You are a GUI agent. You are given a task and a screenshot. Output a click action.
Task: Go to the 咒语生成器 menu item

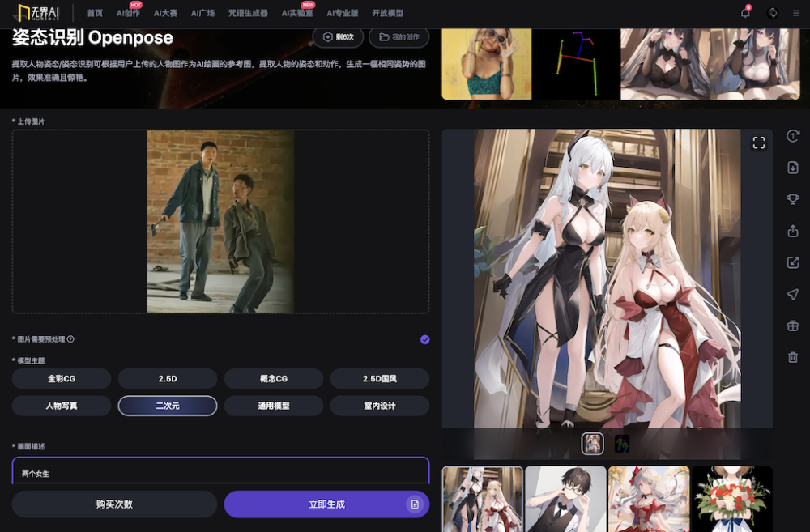pos(250,13)
